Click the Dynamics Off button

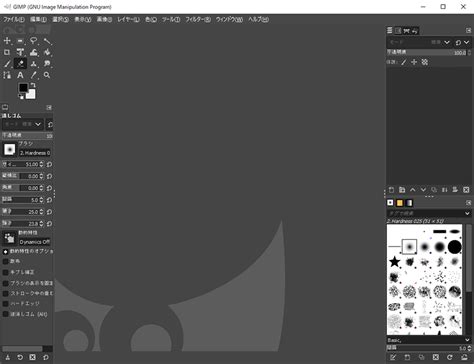(35, 242)
